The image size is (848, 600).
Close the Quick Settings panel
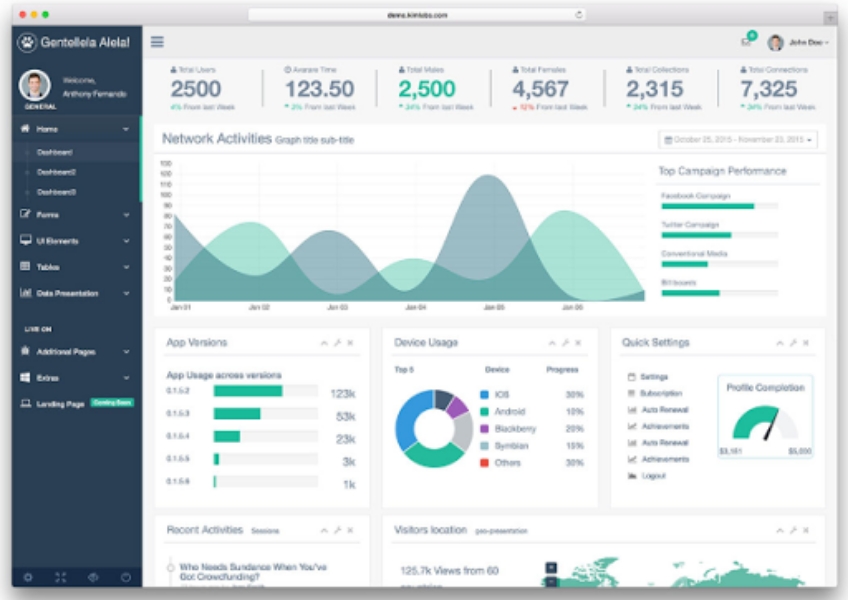pyautogui.click(x=806, y=343)
